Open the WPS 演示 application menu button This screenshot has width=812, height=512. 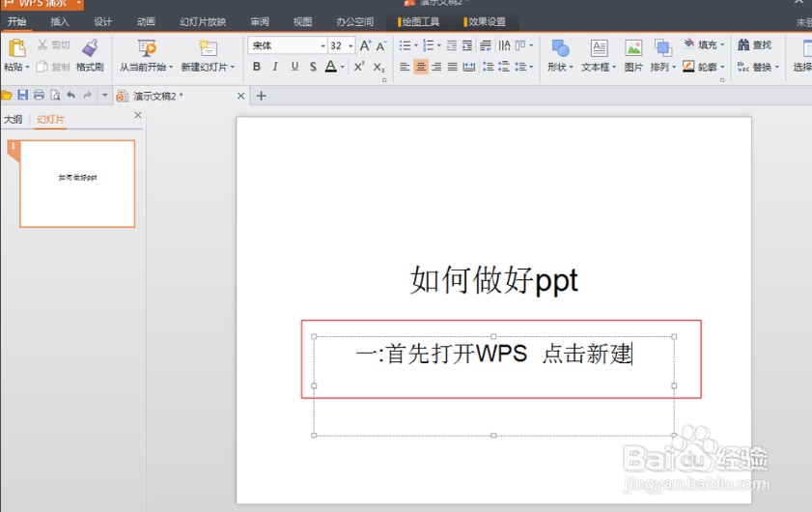pyautogui.click(x=42, y=4)
